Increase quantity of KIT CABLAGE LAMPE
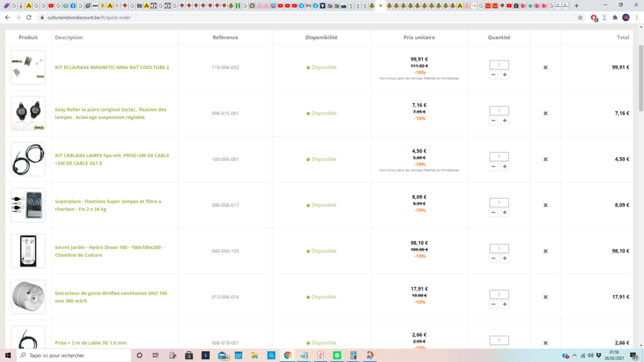This screenshot has width=644, height=362. click(505, 167)
